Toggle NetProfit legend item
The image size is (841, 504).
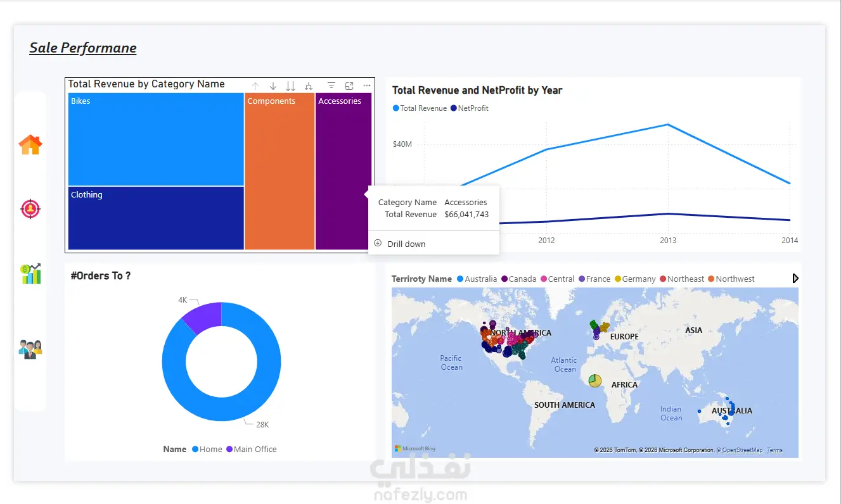pos(470,108)
